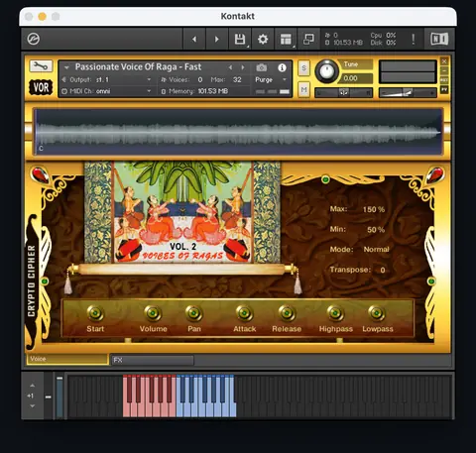Click the instrument name Passionate Voice Of Raga - Fast
This screenshot has height=453, width=476.
tap(138, 67)
